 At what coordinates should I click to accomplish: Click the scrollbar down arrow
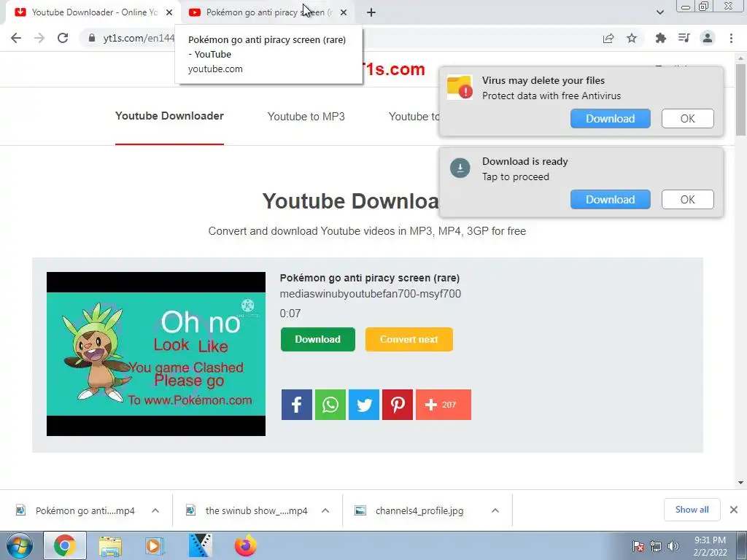coord(741,483)
